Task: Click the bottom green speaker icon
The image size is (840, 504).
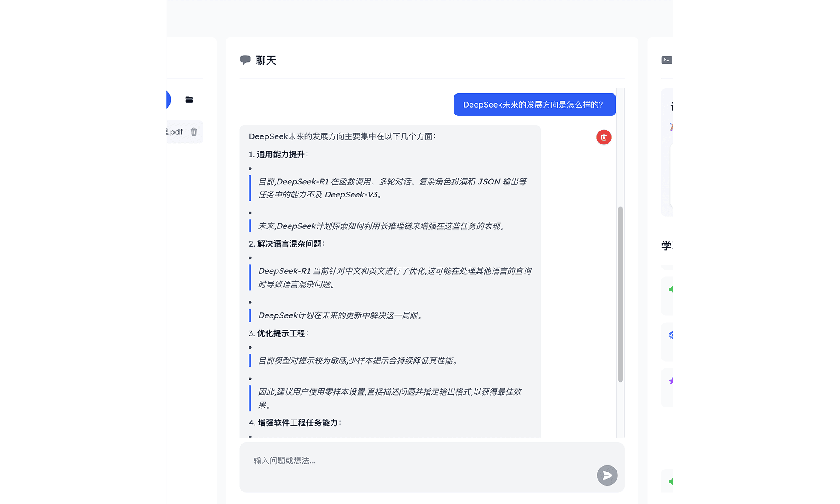Action: (x=671, y=481)
